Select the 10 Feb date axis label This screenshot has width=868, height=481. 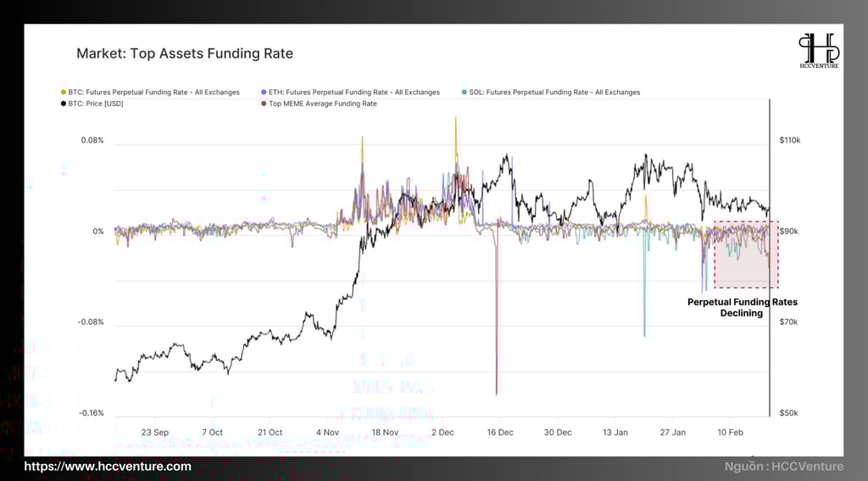[730, 433]
